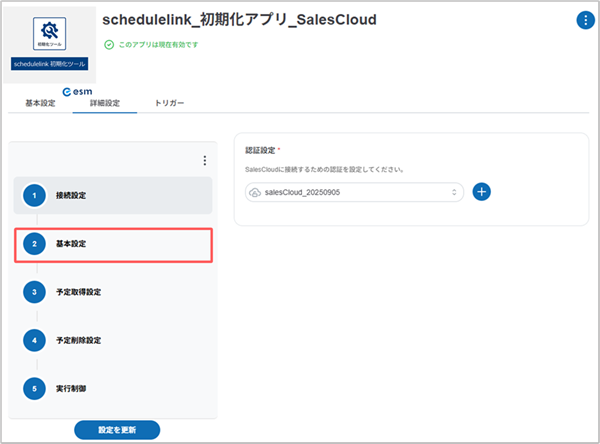Switch to the 基本設定 top tab
Viewport: 600px width, 444px height.
pos(40,104)
